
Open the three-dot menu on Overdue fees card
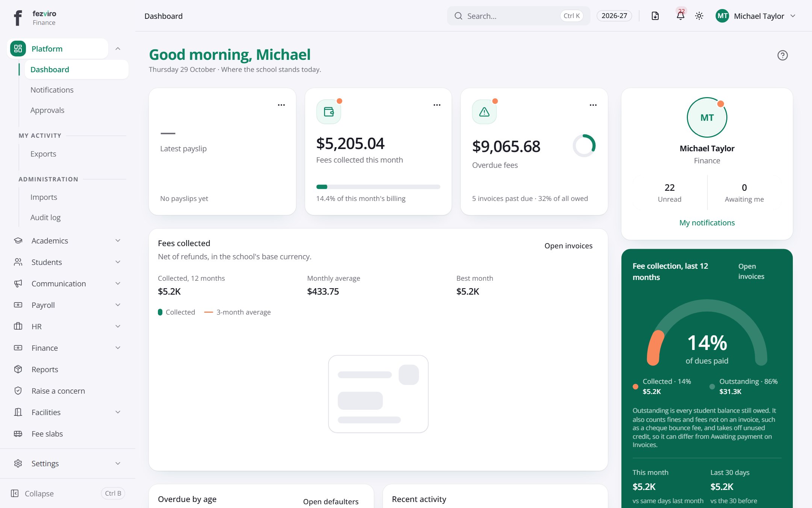(593, 105)
